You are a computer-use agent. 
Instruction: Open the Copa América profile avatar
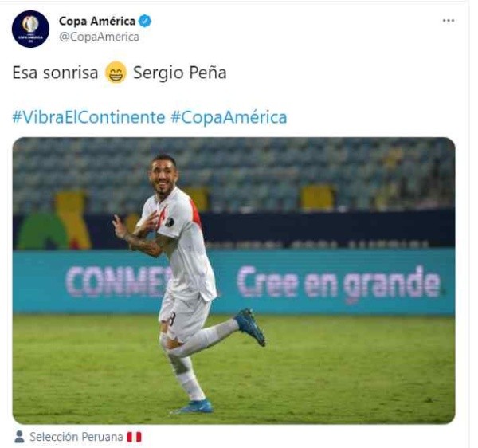tap(30, 29)
